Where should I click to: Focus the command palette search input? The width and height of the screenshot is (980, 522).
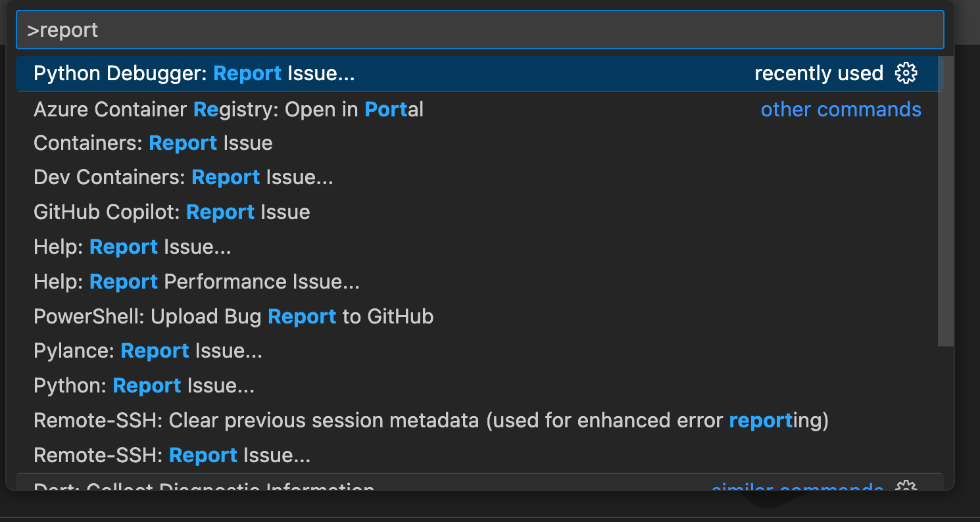(479, 30)
